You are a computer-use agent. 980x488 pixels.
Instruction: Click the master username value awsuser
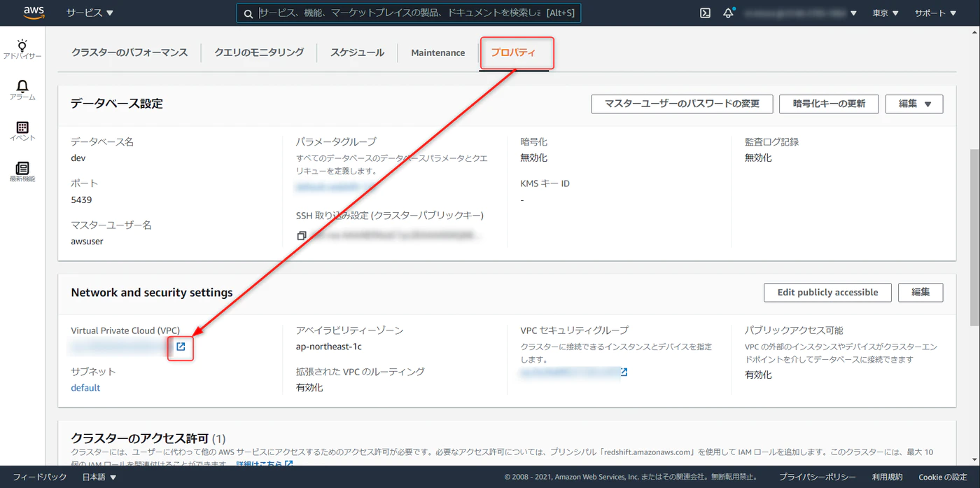point(87,241)
